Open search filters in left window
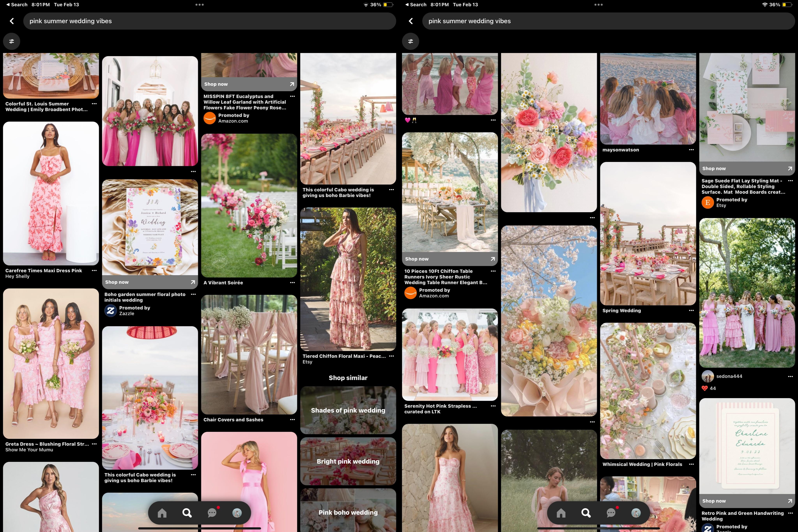Screen dimensions: 798x532 [x=12, y=41]
